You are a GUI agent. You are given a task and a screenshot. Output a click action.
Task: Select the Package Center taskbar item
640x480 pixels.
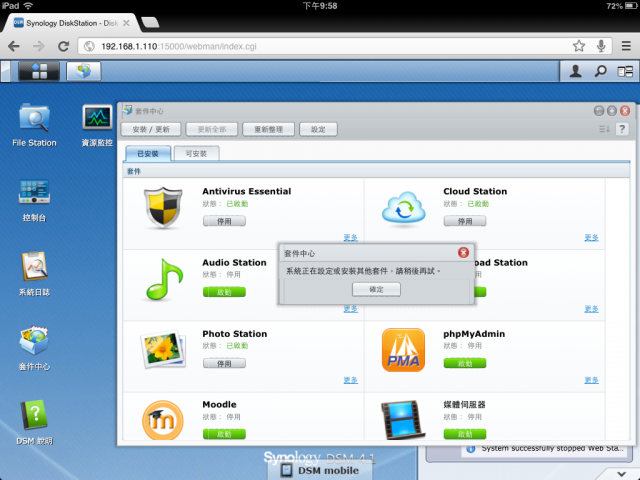[84, 71]
